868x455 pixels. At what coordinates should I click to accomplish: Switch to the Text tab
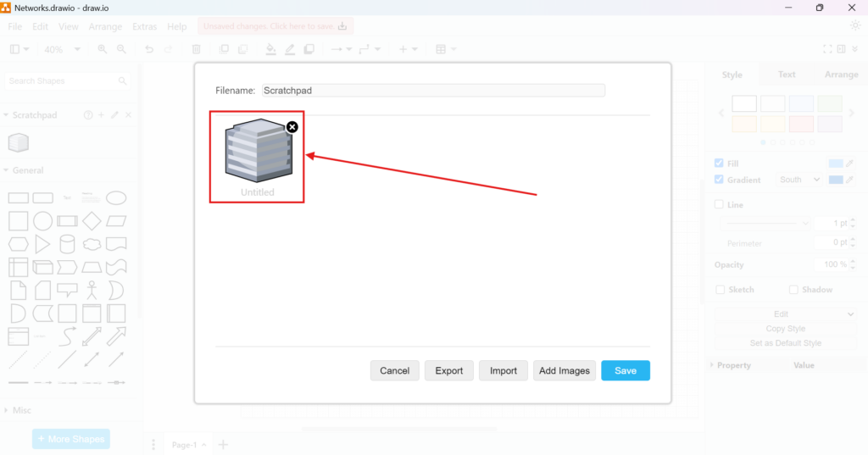pos(787,75)
